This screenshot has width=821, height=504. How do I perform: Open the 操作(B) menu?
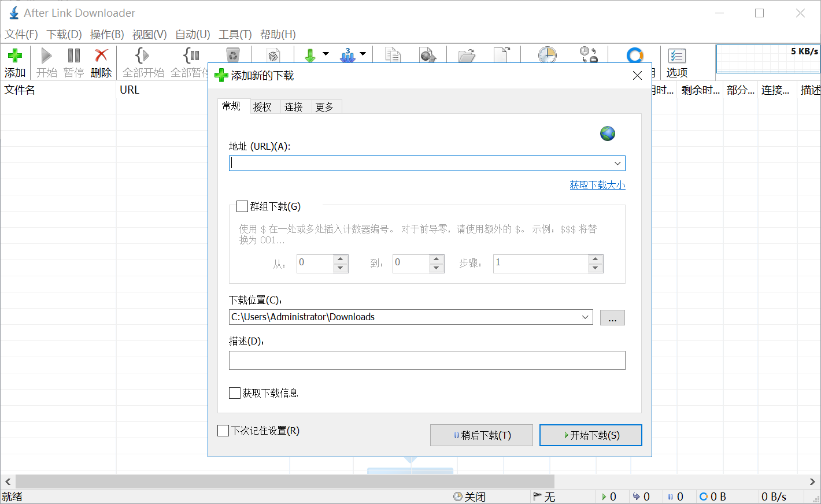coord(107,35)
